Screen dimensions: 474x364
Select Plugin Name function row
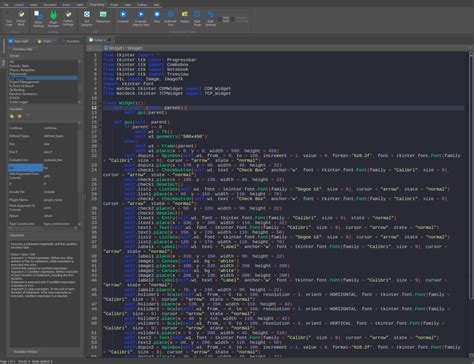coord(43,200)
